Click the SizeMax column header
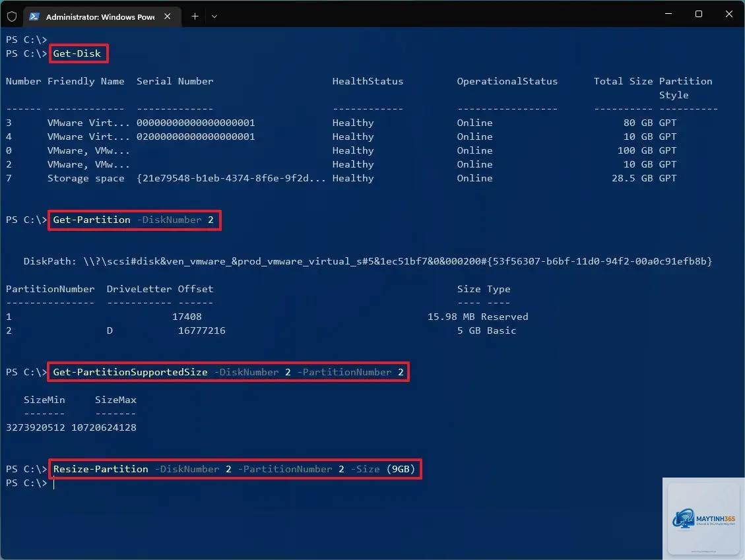Viewport: 745px width, 560px height. (115, 400)
